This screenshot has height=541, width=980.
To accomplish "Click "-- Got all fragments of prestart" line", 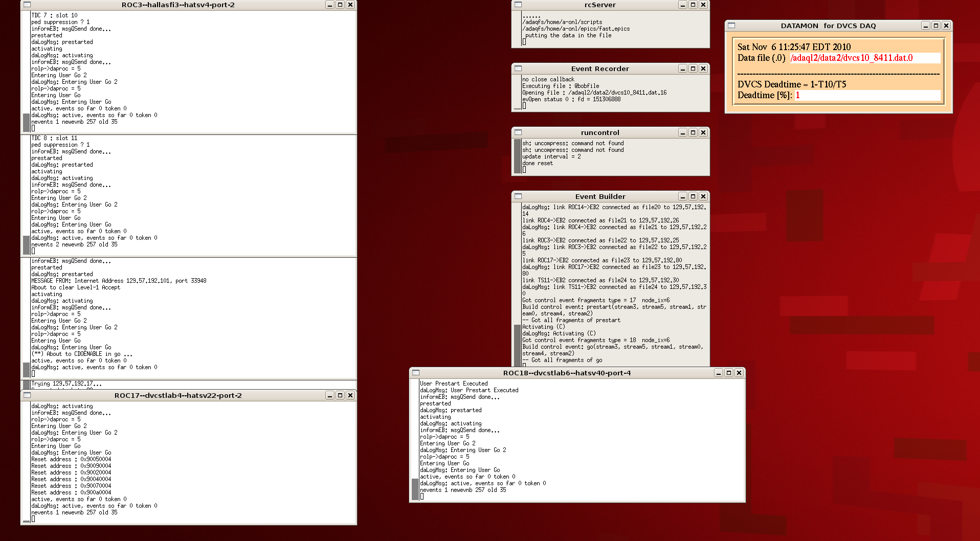I will tap(571, 320).
